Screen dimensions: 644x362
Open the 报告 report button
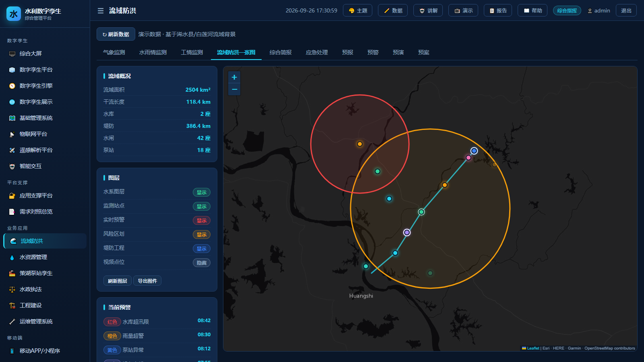(498, 10)
